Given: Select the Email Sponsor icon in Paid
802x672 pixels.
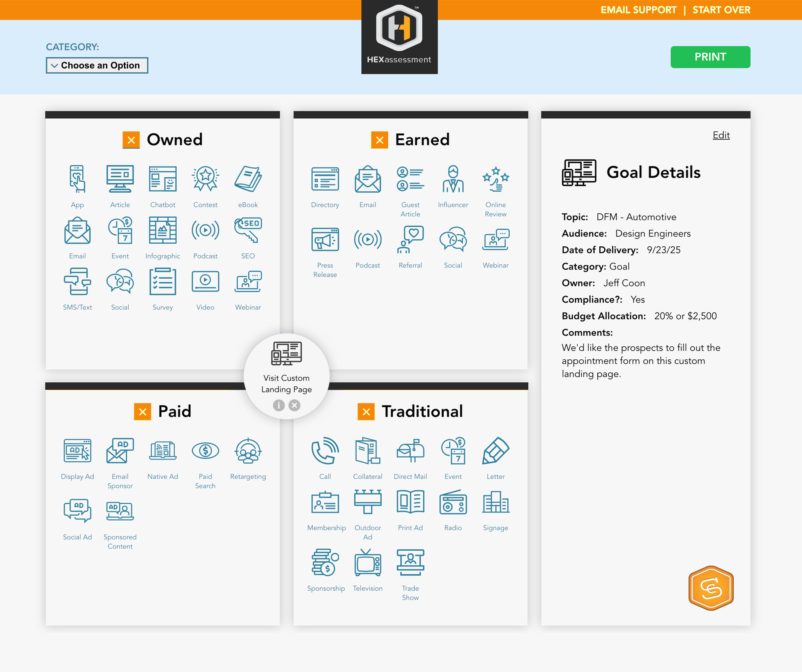Looking at the screenshot, I should pos(120,451).
